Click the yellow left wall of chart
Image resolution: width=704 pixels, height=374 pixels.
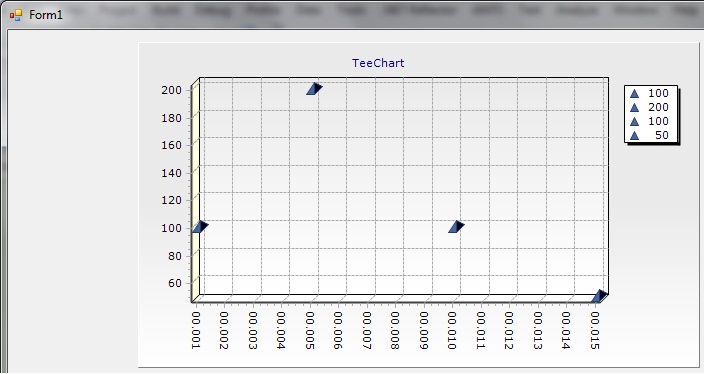[196, 191]
